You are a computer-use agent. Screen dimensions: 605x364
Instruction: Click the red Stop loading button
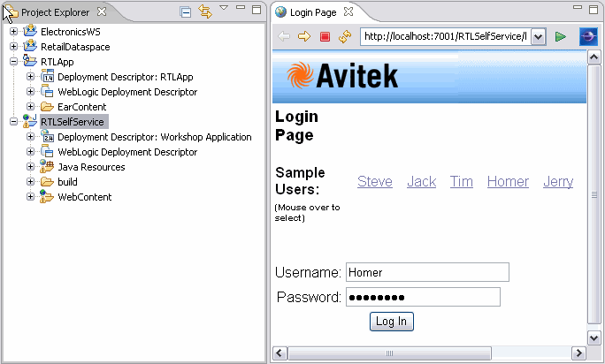pos(325,36)
